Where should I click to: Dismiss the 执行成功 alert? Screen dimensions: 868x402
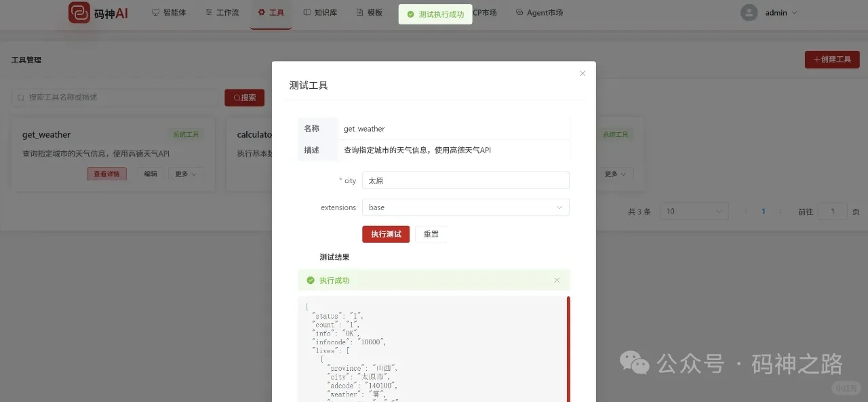(x=556, y=279)
